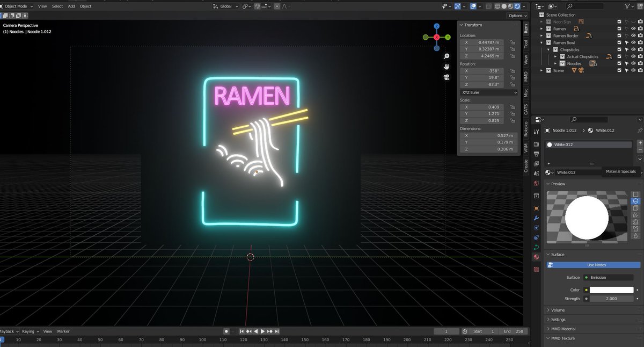Hide Ramen Bowl collection with eye icon
The height and width of the screenshot is (347, 644).
click(633, 42)
